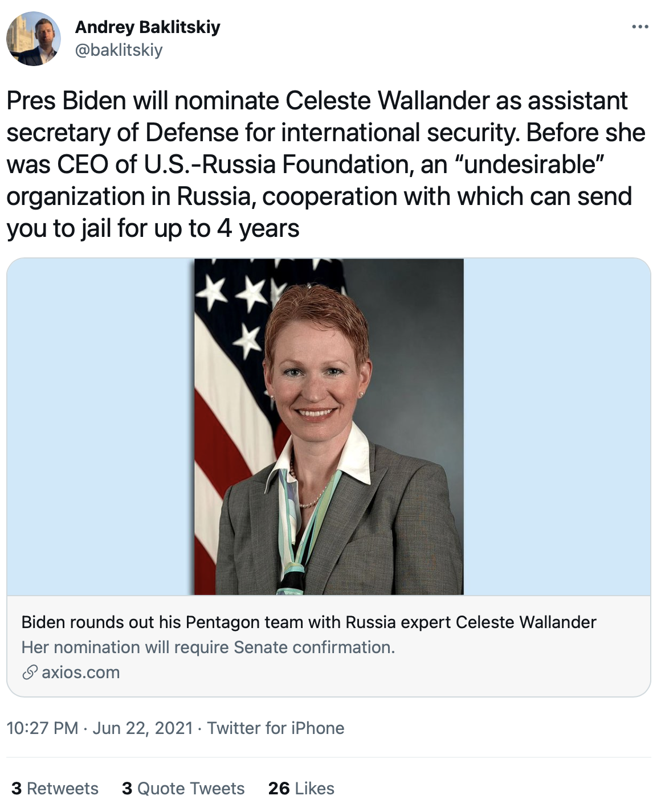Open the @baklitskiy handle link

[x=119, y=50]
